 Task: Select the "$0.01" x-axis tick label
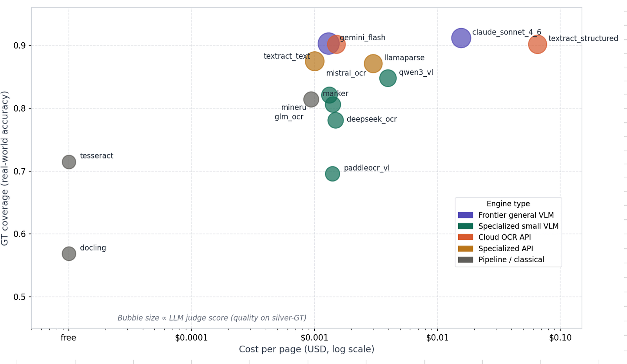(x=437, y=337)
